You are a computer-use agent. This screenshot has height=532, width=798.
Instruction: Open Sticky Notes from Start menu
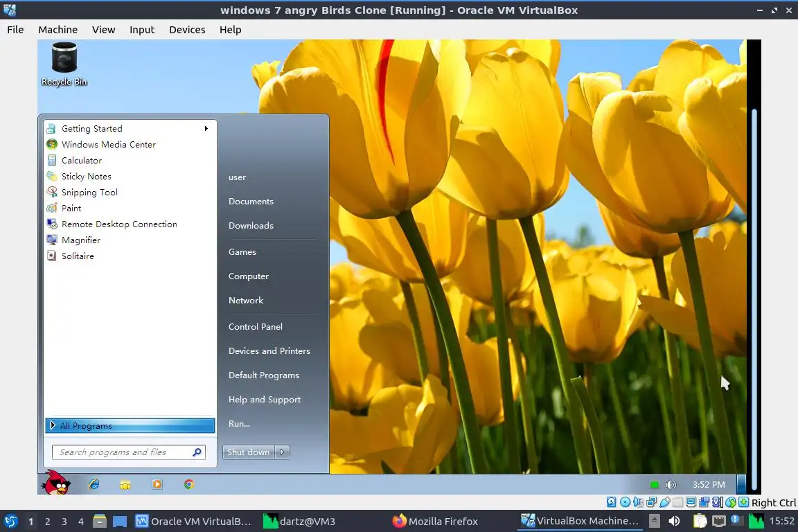130,176
